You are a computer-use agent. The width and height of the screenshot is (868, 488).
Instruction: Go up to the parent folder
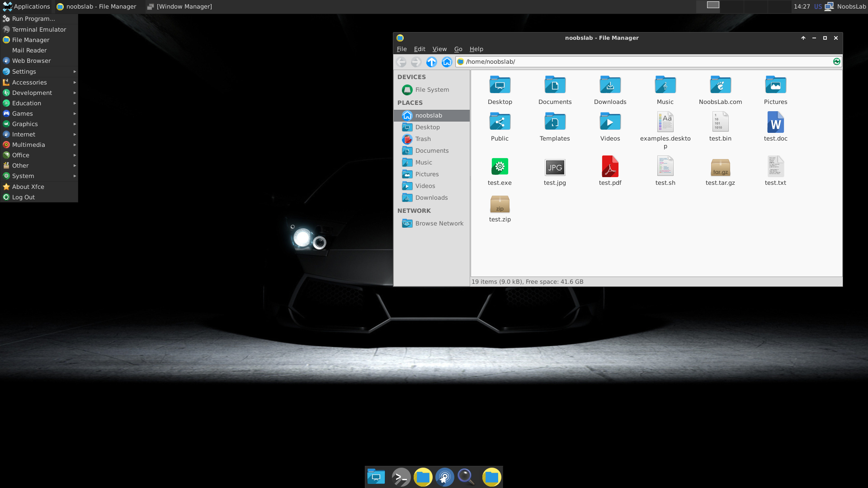click(431, 62)
